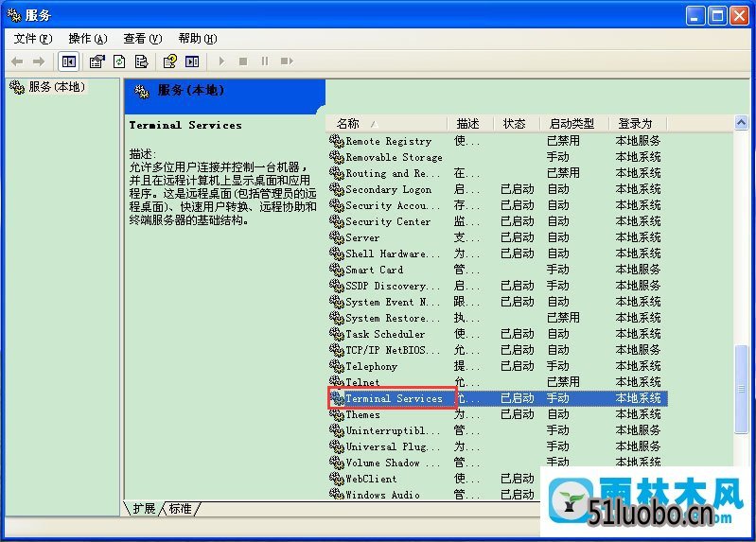Click the services title bar icon
The height and width of the screenshot is (542, 756).
click(x=14, y=15)
